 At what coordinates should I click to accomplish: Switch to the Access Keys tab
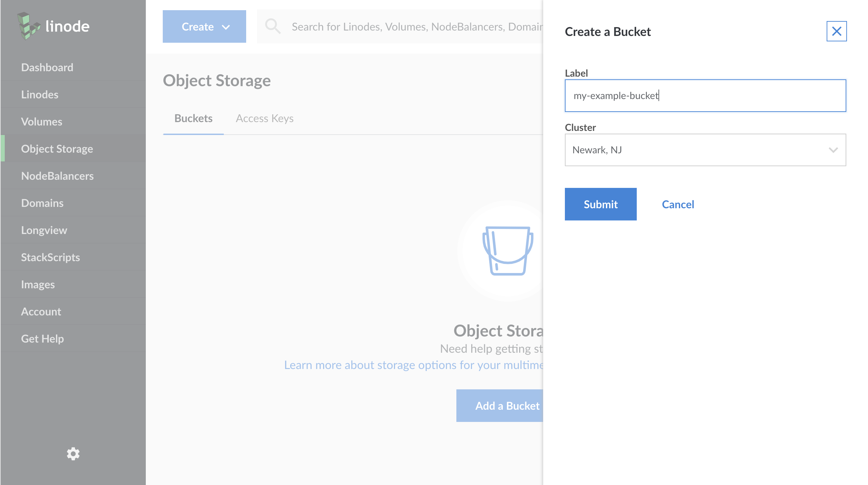(x=264, y=118)
